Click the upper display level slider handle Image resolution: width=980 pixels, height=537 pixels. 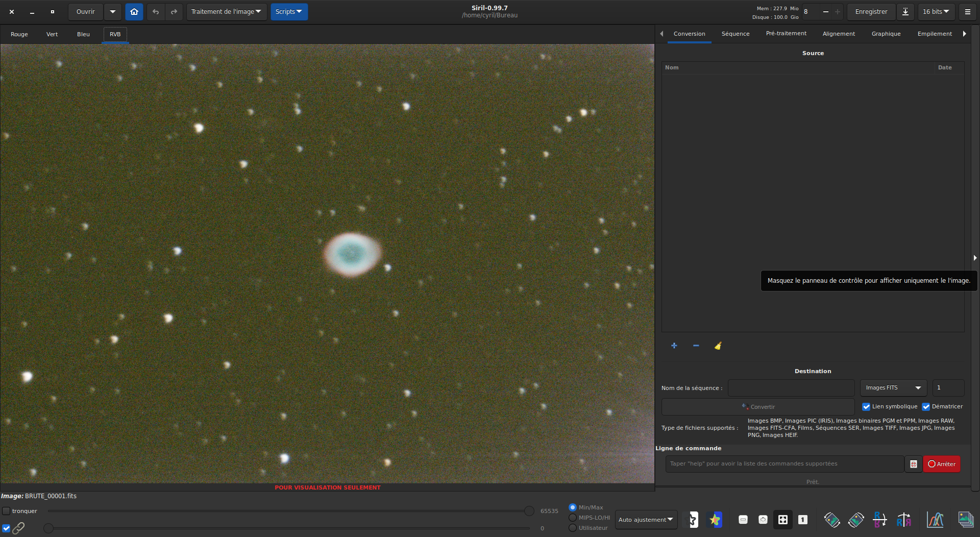[529, 511]
